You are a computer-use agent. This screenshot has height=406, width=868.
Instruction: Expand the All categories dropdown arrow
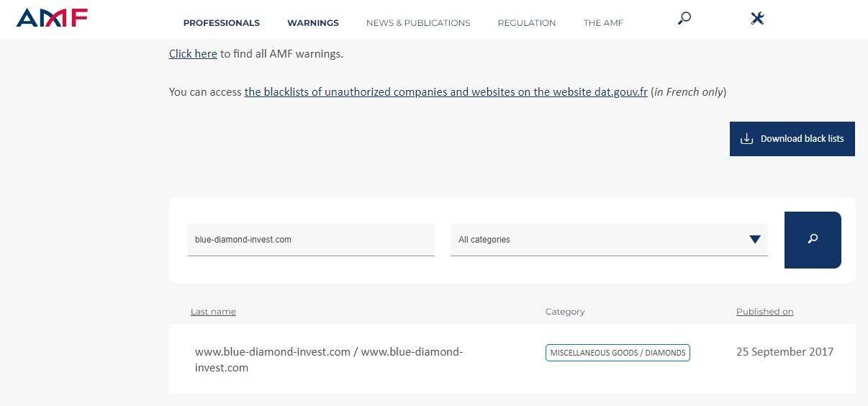pos(755,240)
